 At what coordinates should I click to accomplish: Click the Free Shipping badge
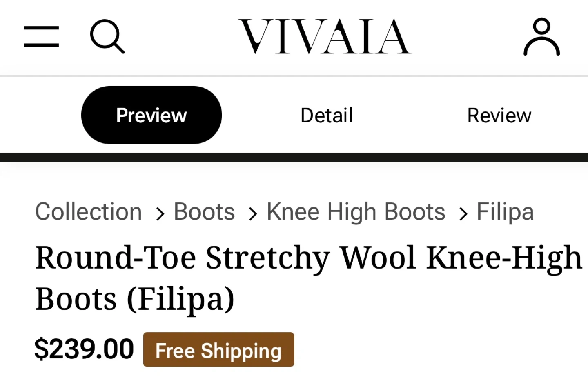[218, 350]
